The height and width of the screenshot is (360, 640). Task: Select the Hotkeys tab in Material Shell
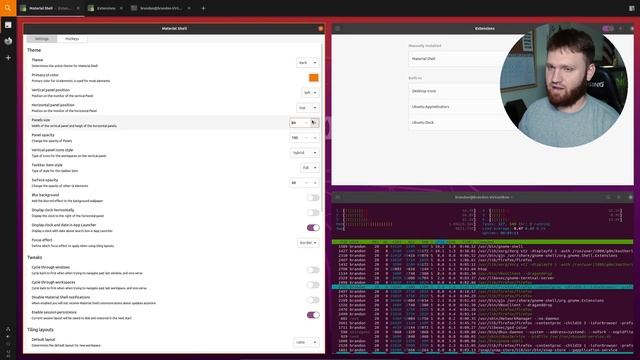pyautogui.click(x=72, y=39)
